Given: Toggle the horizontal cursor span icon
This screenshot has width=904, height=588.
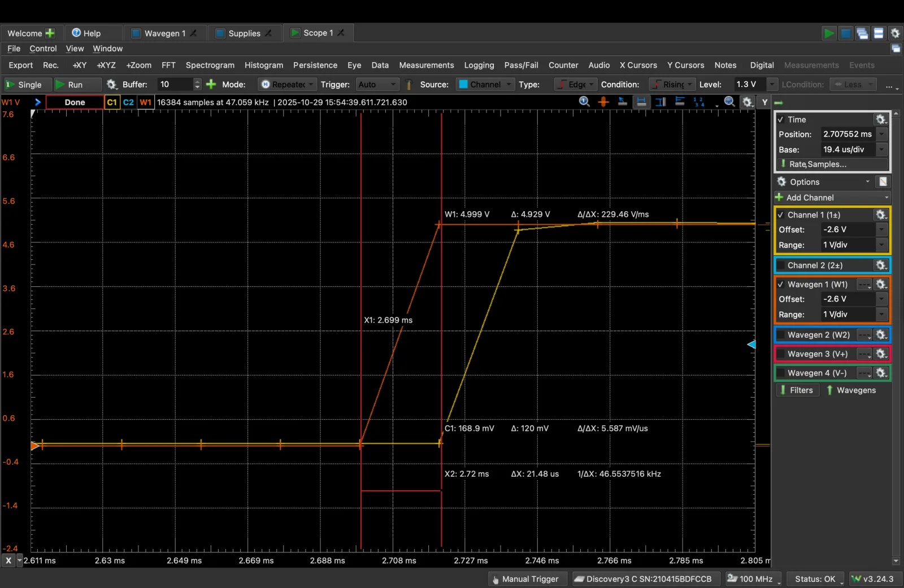Looking at the screenshot, I should pyautogui.click(x=641, y=102).
